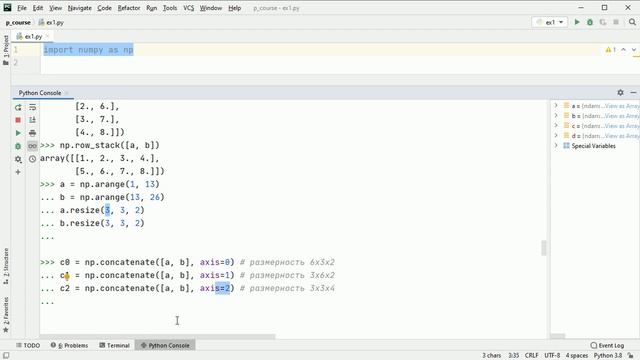This screenshot has height=360, width=640.
Task: Change UTF-8 encoding in status bar
Action: pos(552,356)
